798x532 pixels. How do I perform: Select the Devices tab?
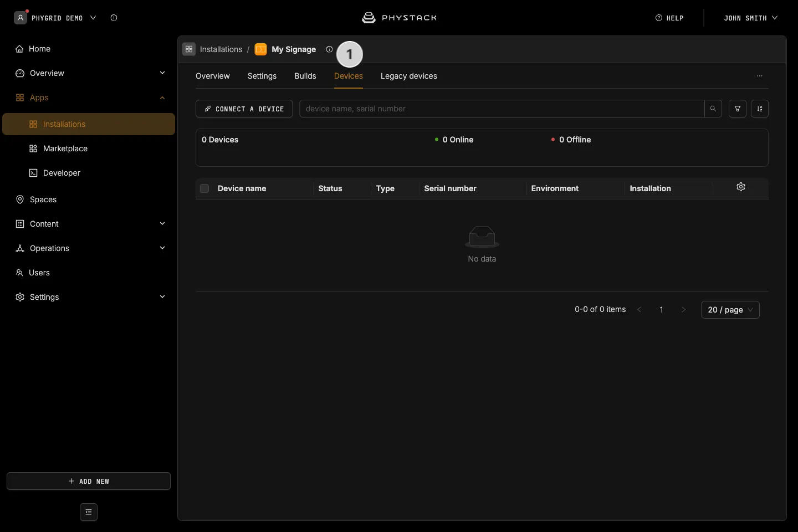(x=349, y=76)
